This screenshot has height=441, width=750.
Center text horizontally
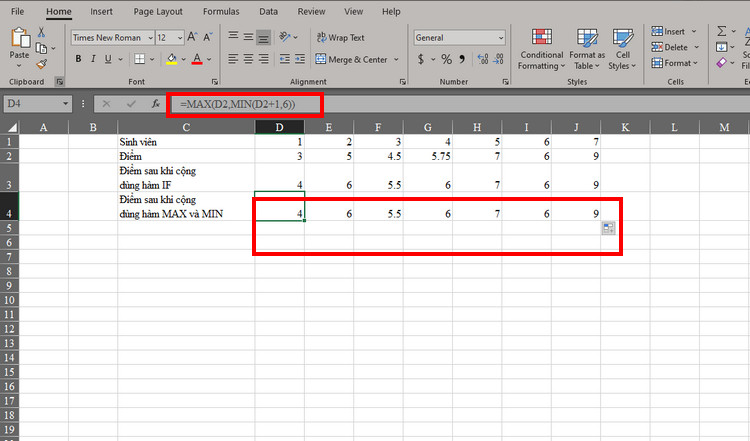click(x=248, y=59)
